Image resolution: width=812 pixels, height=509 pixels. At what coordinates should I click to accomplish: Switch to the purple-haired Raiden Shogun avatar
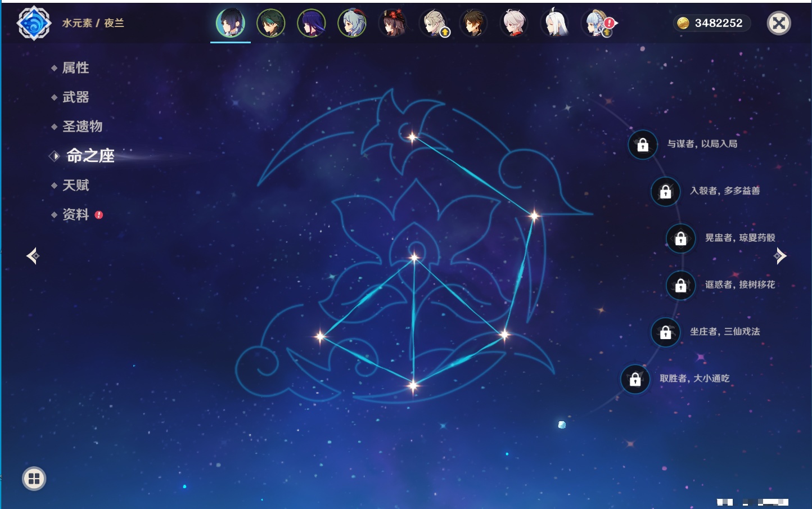coord(312,23)
